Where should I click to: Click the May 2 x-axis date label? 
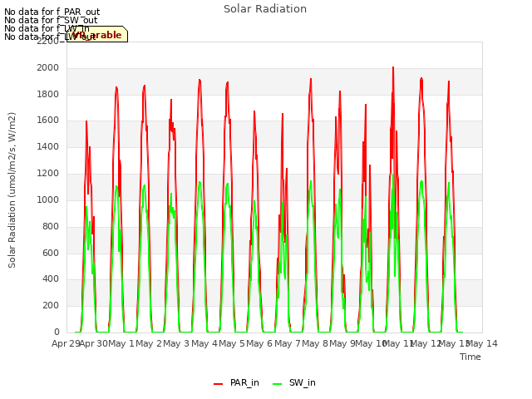(x=149, y=343)
